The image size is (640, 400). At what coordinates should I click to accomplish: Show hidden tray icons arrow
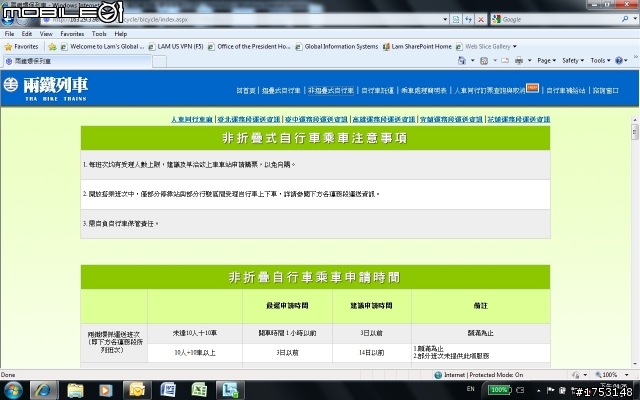[539, 391]
